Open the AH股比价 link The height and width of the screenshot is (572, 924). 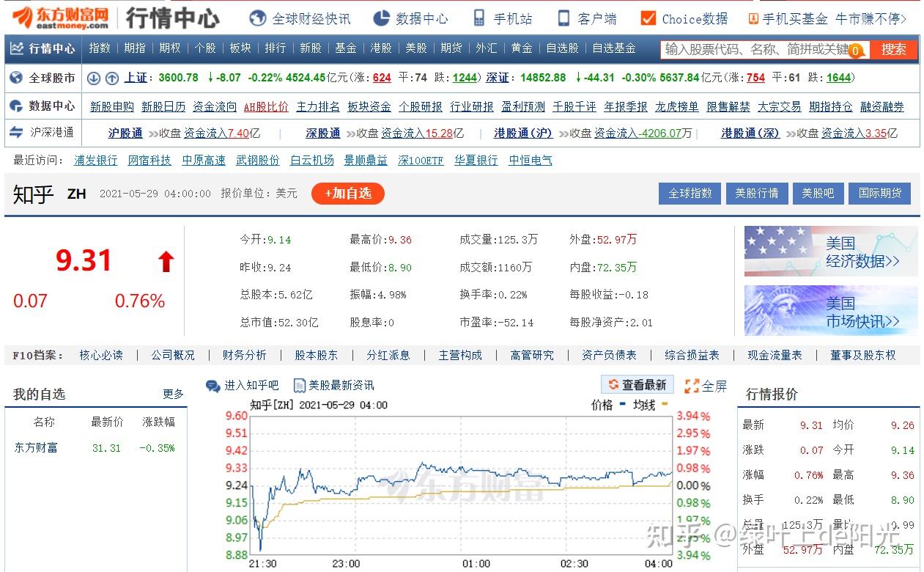coord(266,107)
